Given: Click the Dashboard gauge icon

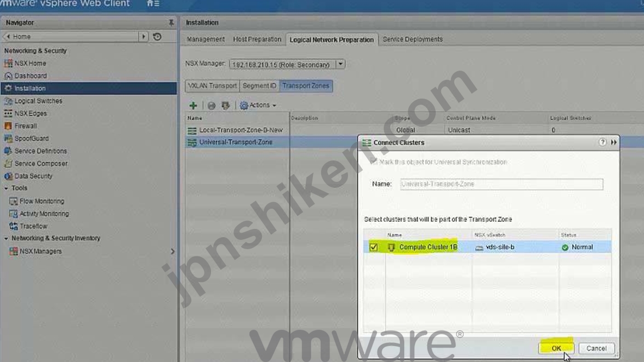Looking at the screenshot, I should click(x=8, y=76).
